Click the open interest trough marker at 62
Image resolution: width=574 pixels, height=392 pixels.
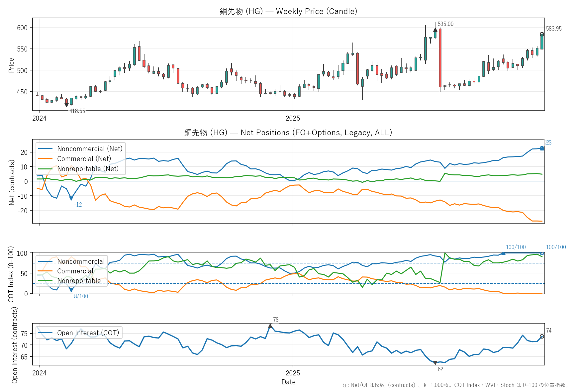435,363
